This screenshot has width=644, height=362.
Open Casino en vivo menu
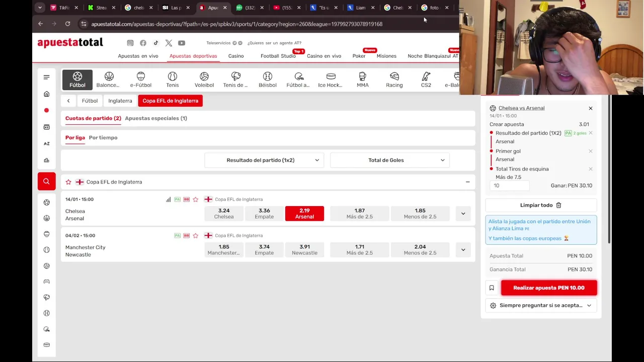324,56
